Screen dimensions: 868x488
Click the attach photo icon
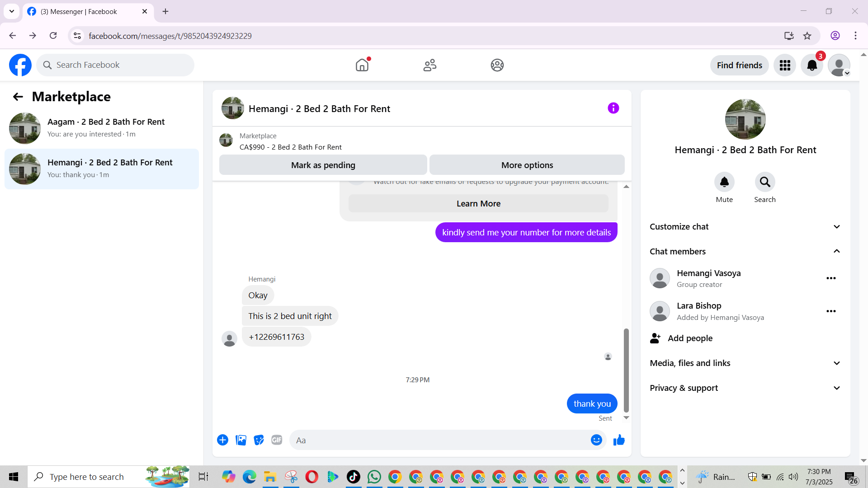coord(241,440)
